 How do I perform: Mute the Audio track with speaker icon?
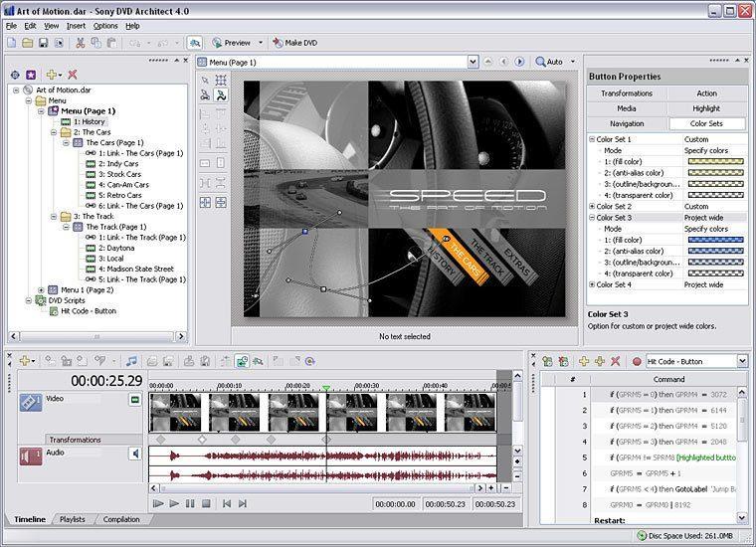tap(135, 454)
